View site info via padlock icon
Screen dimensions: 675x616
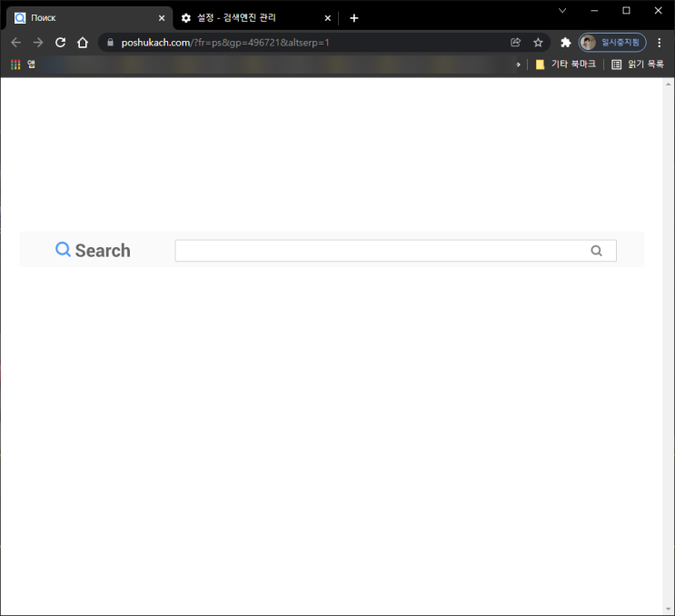point(110,42)
